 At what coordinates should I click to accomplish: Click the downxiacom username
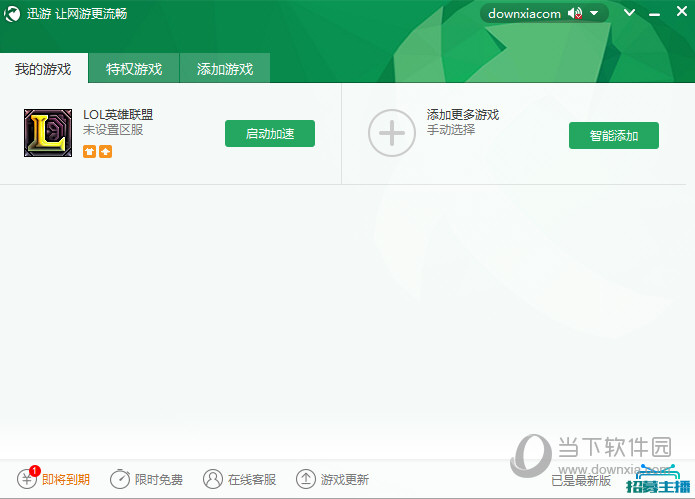point(524,13)
